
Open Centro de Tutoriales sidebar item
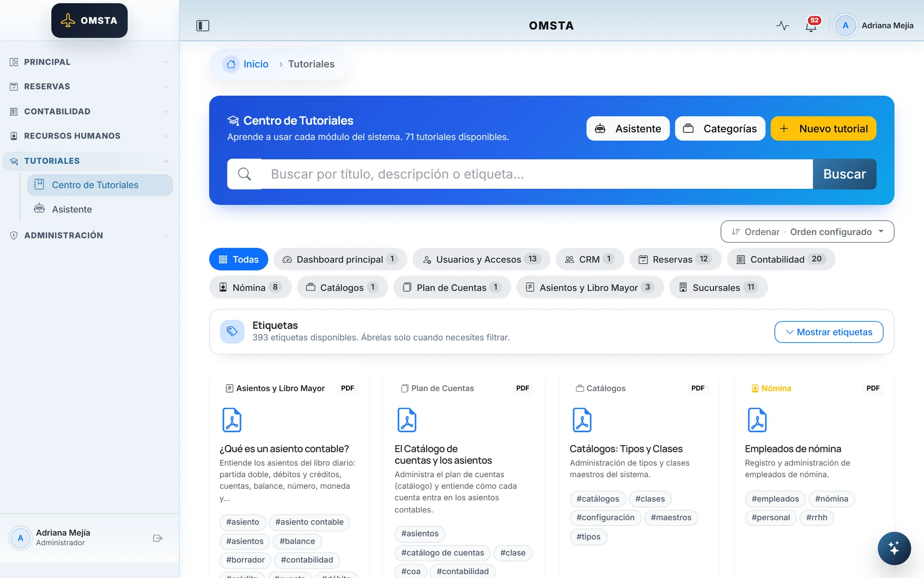100,185
